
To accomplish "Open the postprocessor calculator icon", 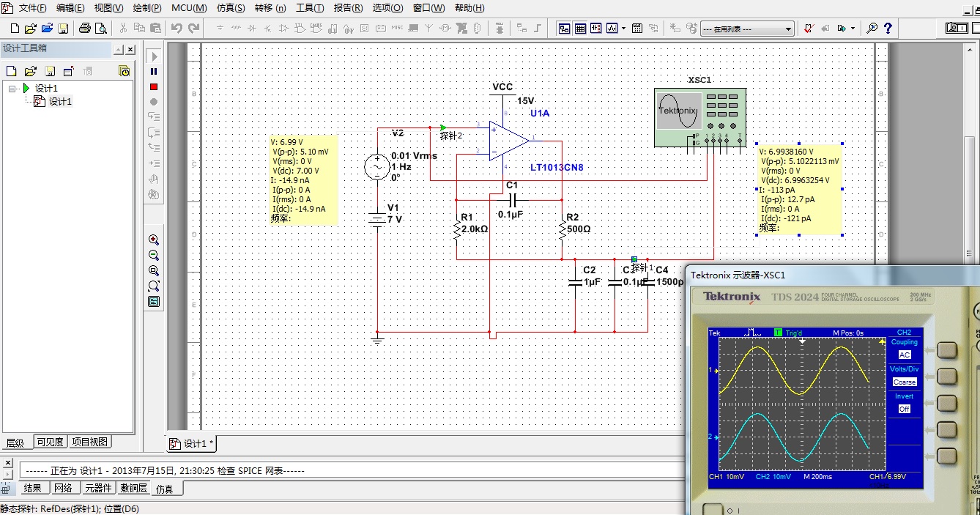I will click(637, 29).
